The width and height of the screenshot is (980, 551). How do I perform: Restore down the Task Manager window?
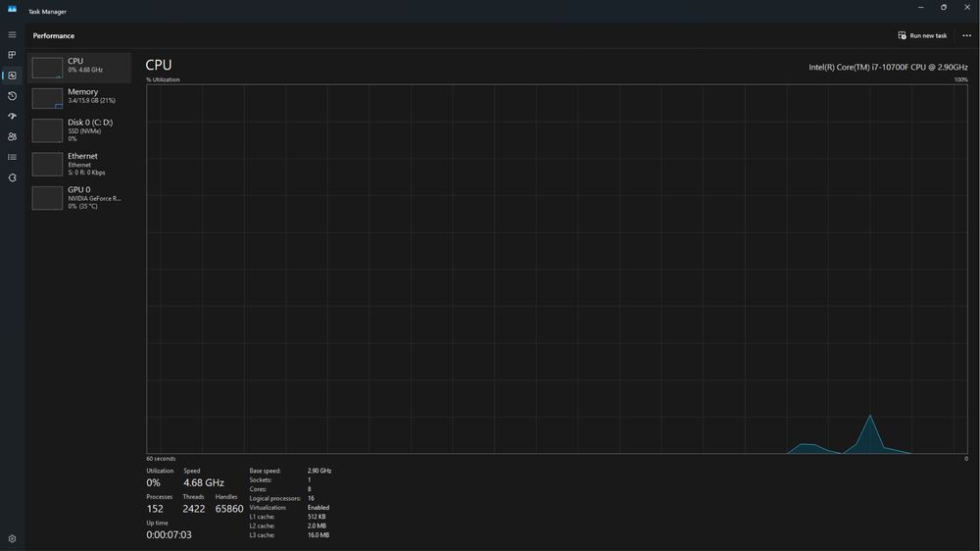944,8
